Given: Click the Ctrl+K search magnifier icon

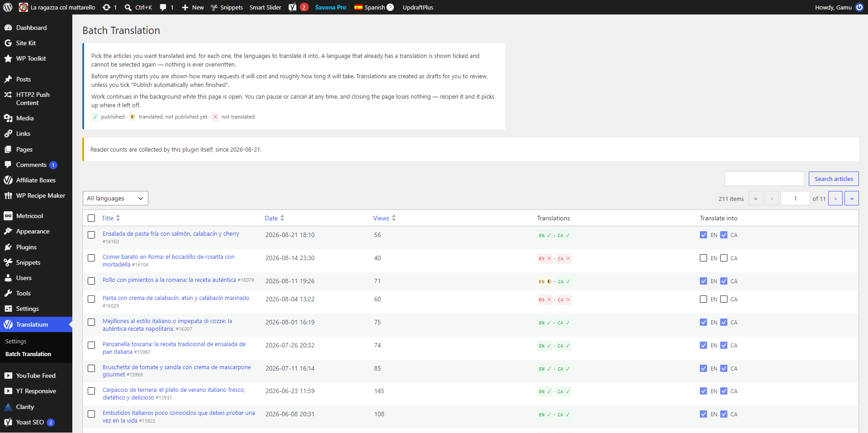Looking at the screenshot, I should pyautogui.click(x=128, y=7).
